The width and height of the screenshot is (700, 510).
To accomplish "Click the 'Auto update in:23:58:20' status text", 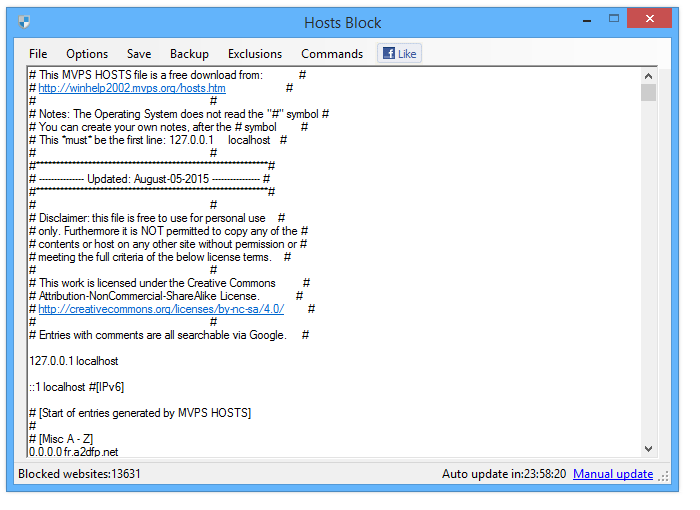I will [504, 474].
